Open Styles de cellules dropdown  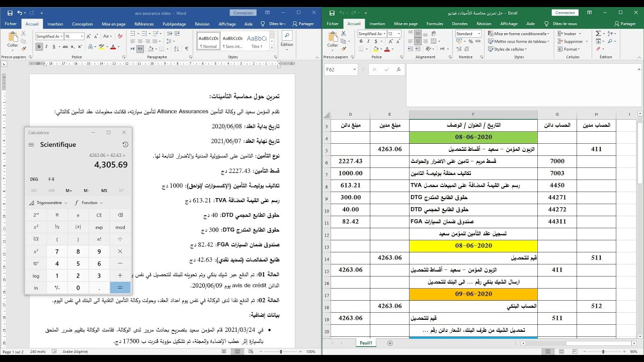coord(508,49)
